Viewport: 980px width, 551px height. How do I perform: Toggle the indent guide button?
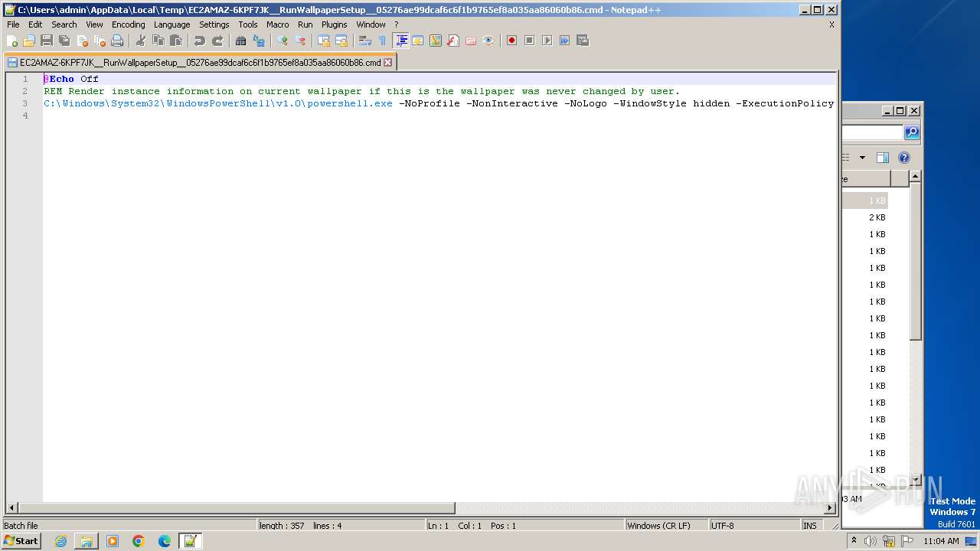(x=400, y=41)
